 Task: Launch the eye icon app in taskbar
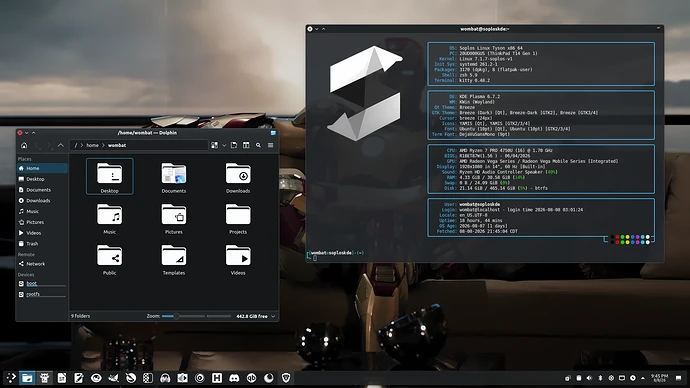96,377
